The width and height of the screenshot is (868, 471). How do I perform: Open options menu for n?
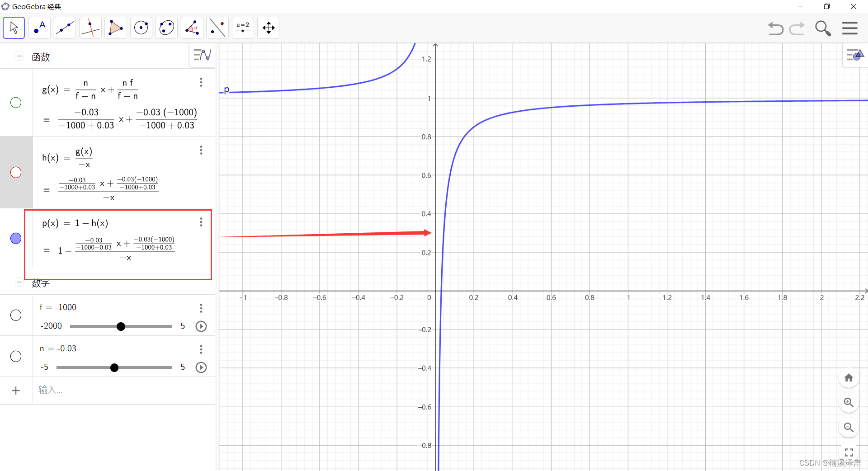point(201,349)
